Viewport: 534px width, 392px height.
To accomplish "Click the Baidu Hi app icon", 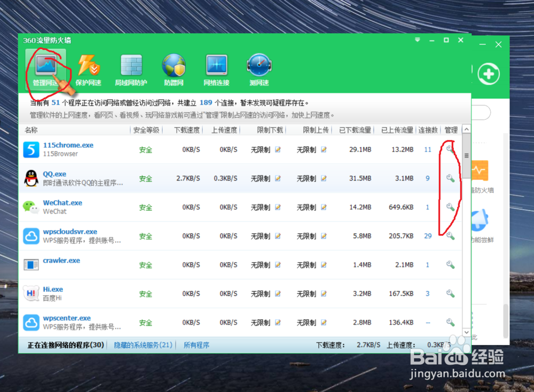I will pos(31,293).
